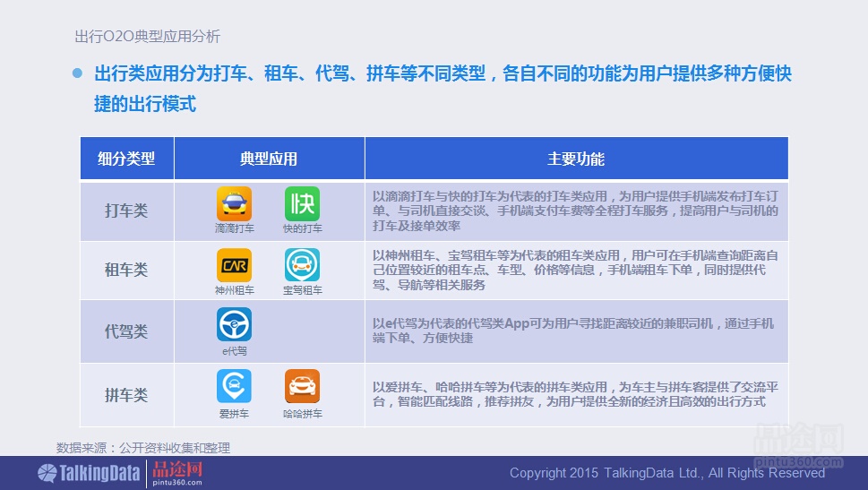Select the 神州租车 CAR icon
The height and width of the screenshot is (490, 868).
pyautogui.click(x=234, y=265)
